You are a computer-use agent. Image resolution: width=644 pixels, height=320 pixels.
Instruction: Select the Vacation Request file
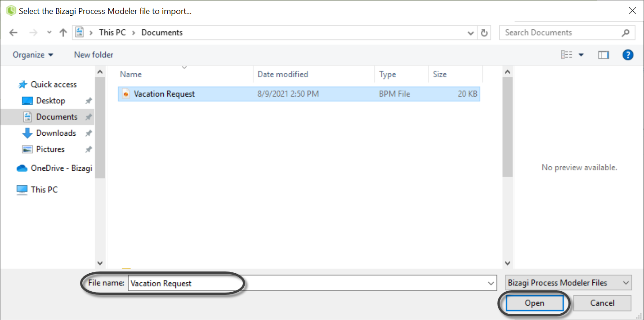pyautogui.click(x=299, y=94)
